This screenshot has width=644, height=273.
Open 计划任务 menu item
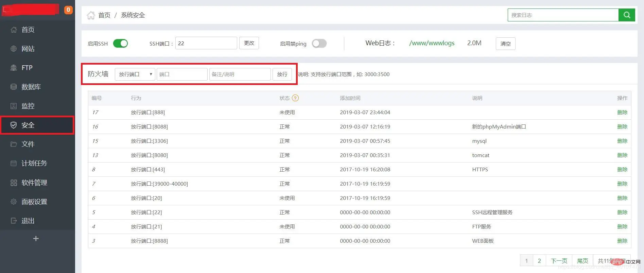click(x=34, y=163)
